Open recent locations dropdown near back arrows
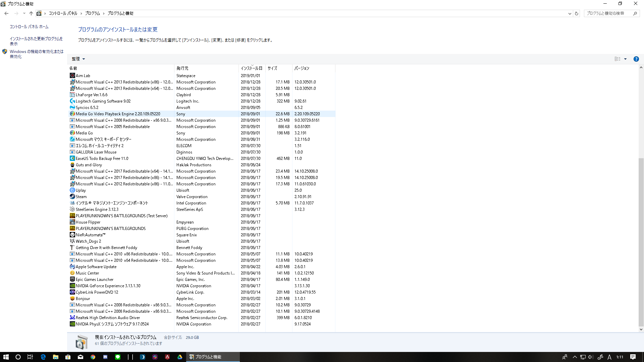The width and height of the screenshot is (644, 362). point(24,13)
